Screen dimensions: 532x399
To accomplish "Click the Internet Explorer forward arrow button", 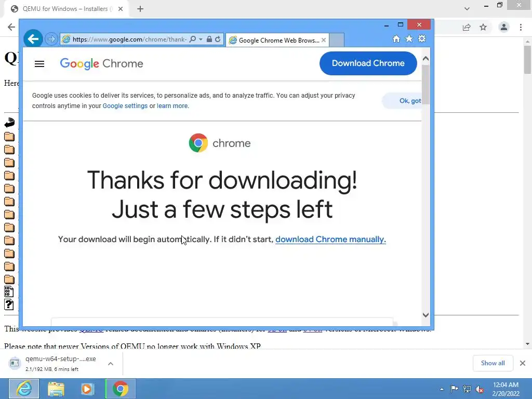I will (51, 39).
